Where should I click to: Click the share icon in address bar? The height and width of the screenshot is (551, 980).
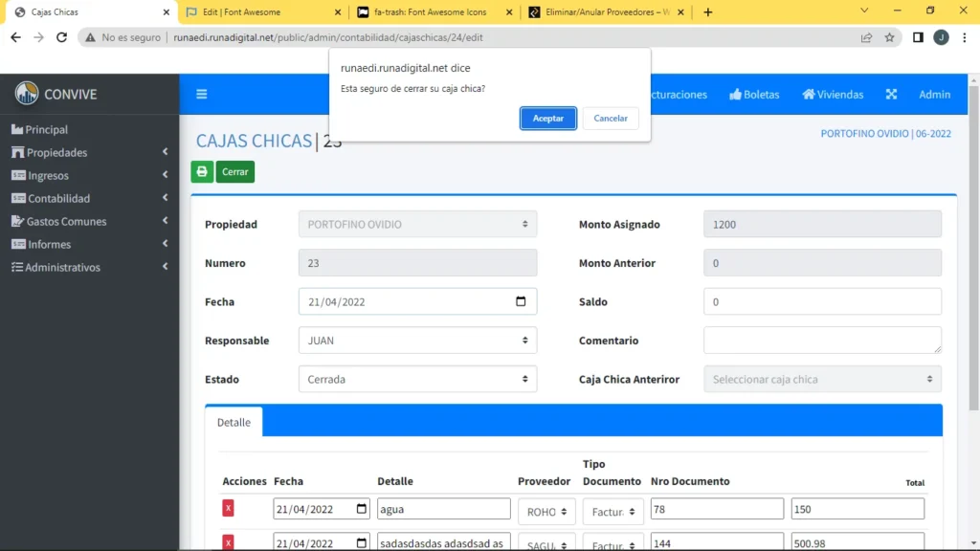(x=866, y=37)
